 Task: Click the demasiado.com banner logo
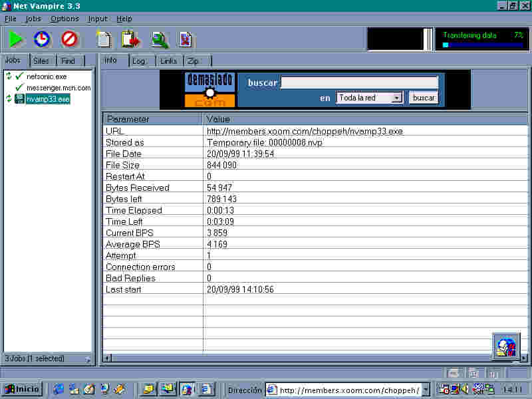[210, 90]
